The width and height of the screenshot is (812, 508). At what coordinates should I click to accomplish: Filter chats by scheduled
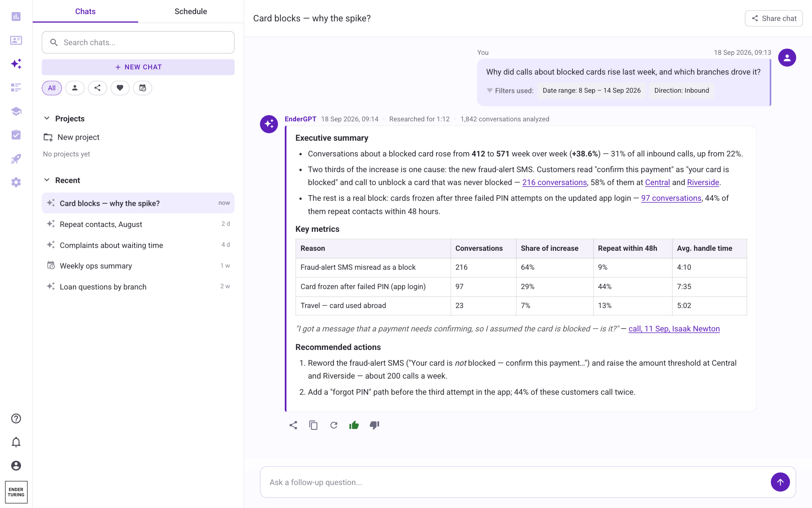point(143,88)
